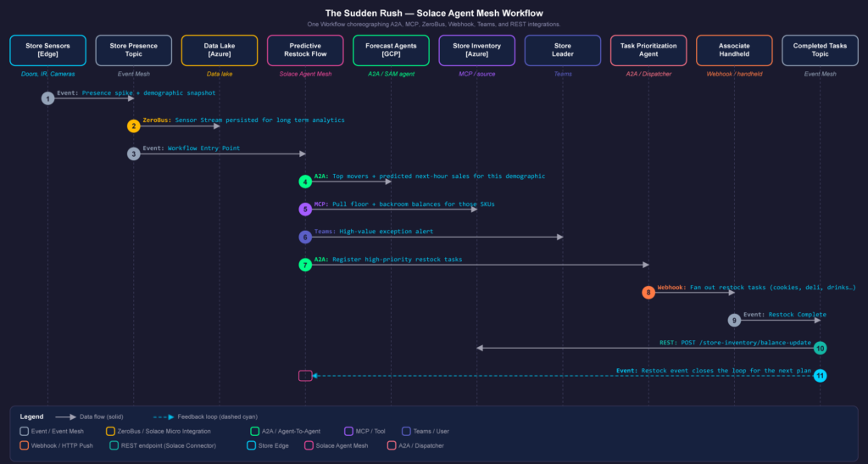Select the Webhook / HTTP Push legend swatch
Screen dimensions: 868x464
pyautogui.click(x=24, y=445)
